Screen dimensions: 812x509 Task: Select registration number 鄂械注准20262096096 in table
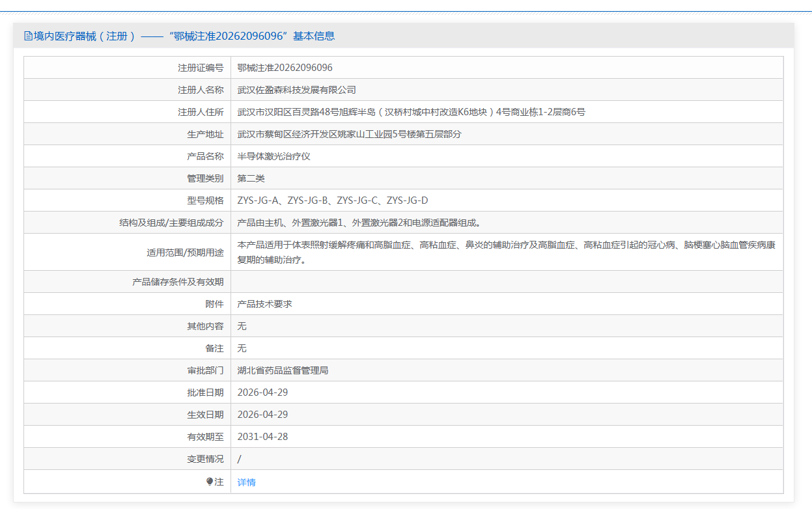pyautogui.click(x=285, y=68)
